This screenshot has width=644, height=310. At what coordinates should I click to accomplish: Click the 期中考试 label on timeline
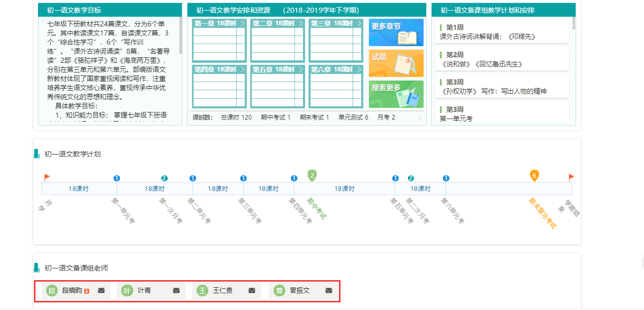click(x=317, y=208)
